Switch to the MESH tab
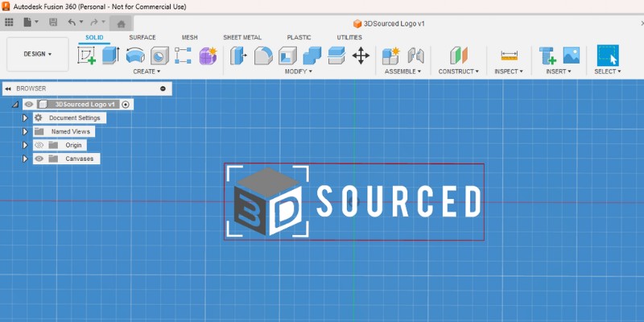 (190, 37)
